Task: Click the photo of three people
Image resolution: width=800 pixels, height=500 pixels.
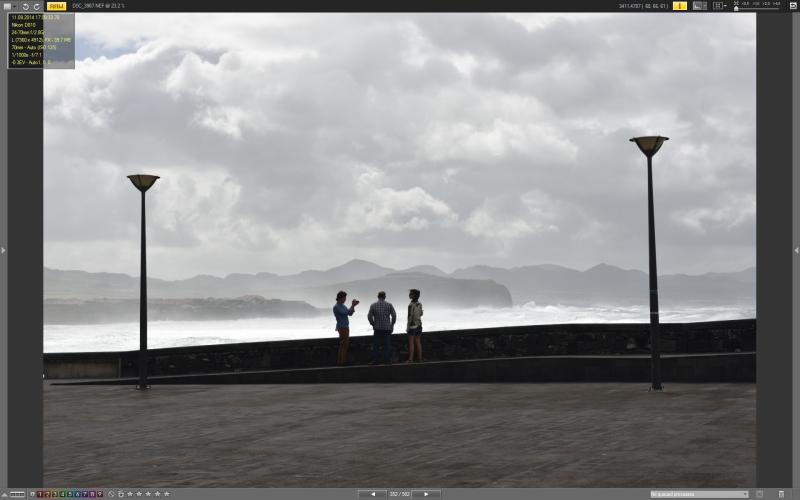Action: (x=399, y=250)
